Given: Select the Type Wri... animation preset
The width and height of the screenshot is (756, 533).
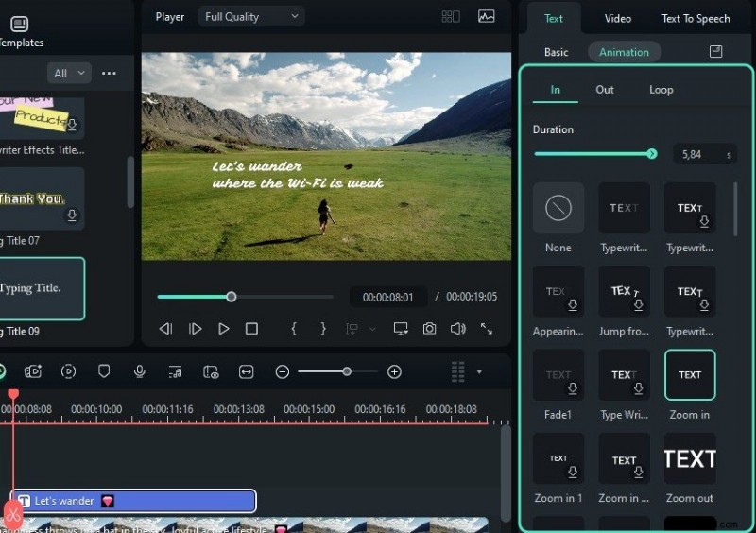Looking at the screenshot, I should (624, 375).
